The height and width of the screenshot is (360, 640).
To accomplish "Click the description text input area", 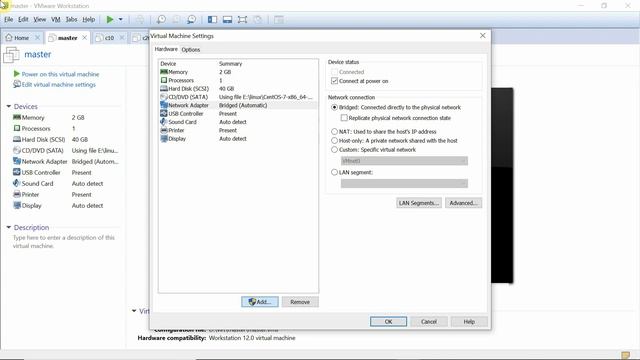I will coord(64,242).
